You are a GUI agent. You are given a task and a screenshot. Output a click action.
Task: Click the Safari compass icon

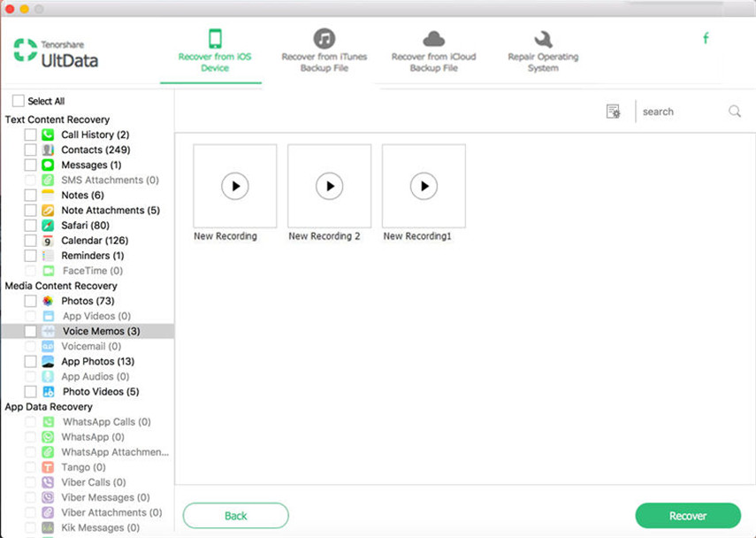tap(48, 226)
